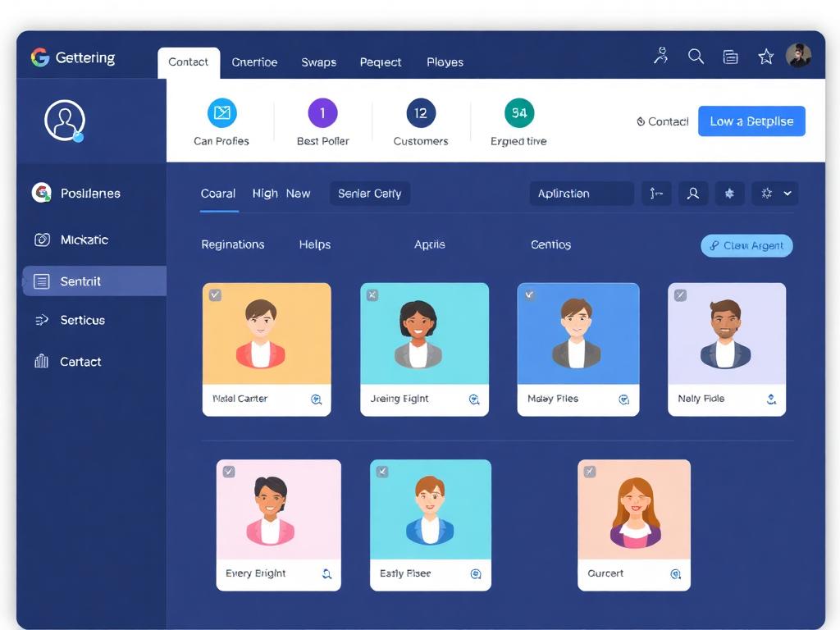Toggle checkbox on Every Briglnt card
This screenshot has height=630, width=840.
click(x=229, y=472)
